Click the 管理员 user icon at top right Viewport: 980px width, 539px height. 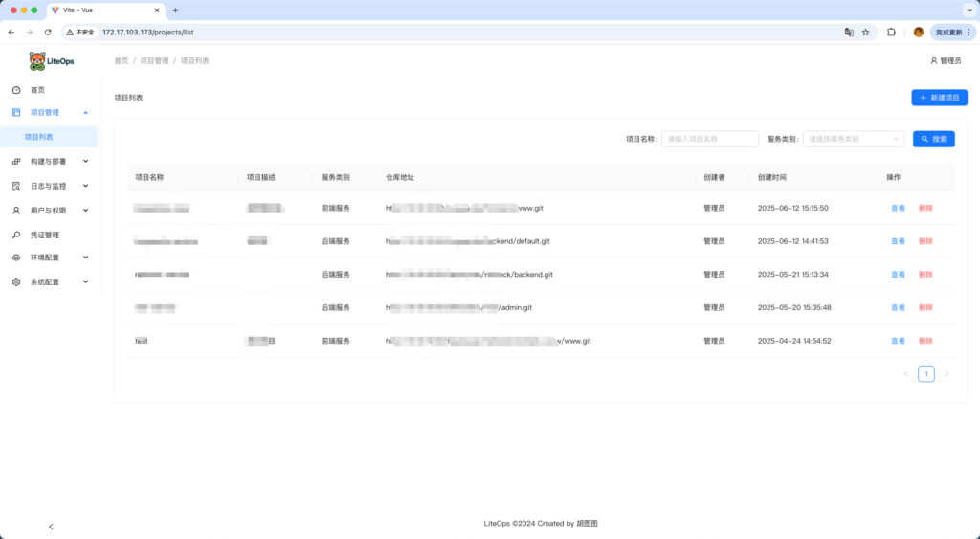934,61
